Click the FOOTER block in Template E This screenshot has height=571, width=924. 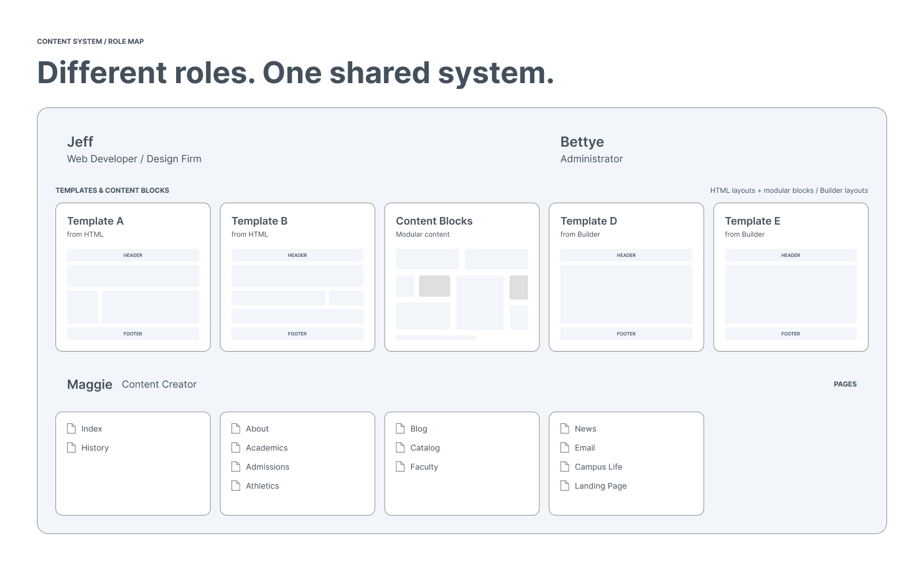point(791,334)
